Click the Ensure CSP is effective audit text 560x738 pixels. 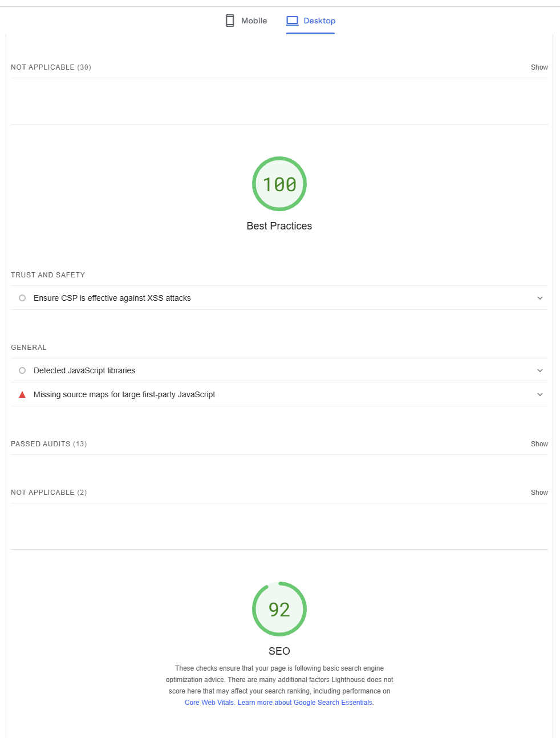coord(112,298)
